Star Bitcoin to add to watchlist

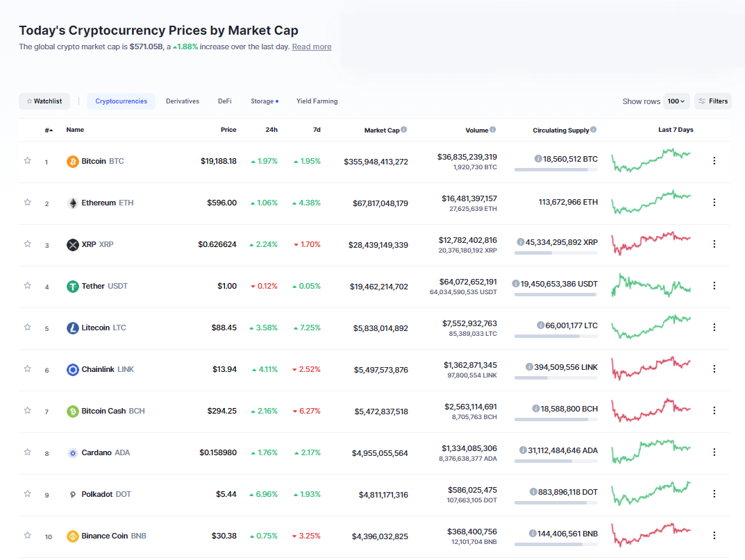pyautogui.click(x=28, y=160)
